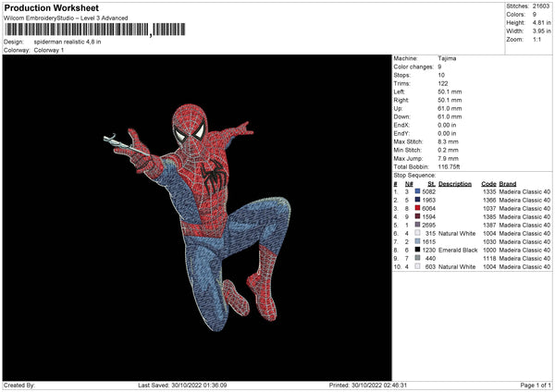Click the Spider-Man embroidery design preview
This screenshot has height=392, width=555.
[x=197, y=217]
